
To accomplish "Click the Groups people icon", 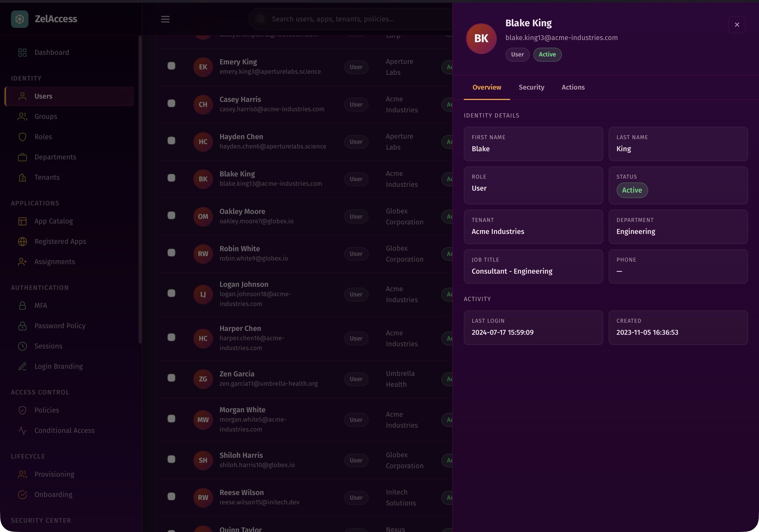I will pyautogui.click(x=22, y=116).
